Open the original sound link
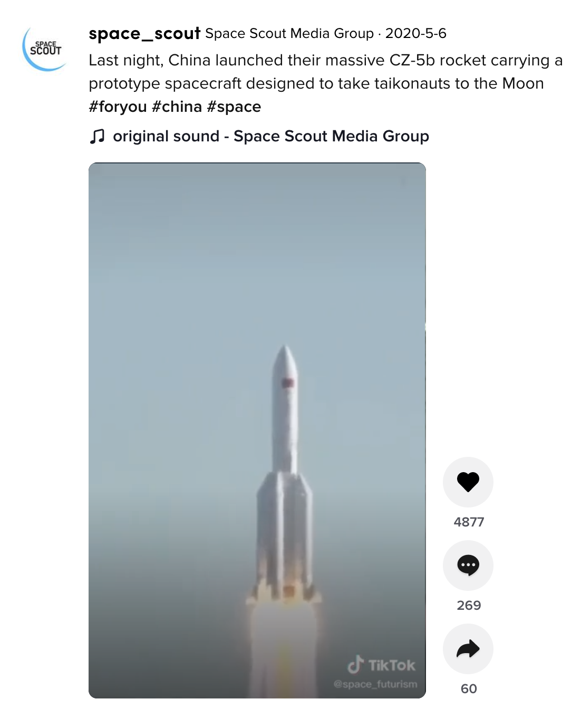Image resolution: width=581 pixels, height=728 pixels. tap(270, 136)
